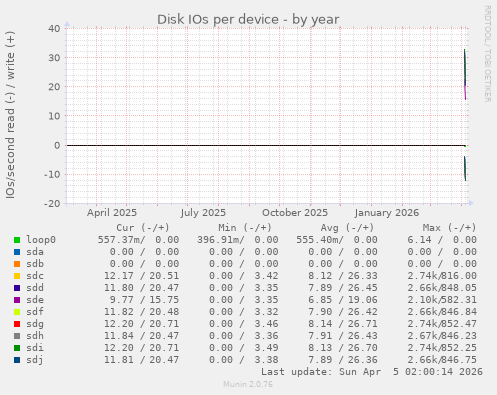Viewport: 497px width, 395px height.
Task: Click the -20 y-axis tick label
Action: [x=52, y=203]
